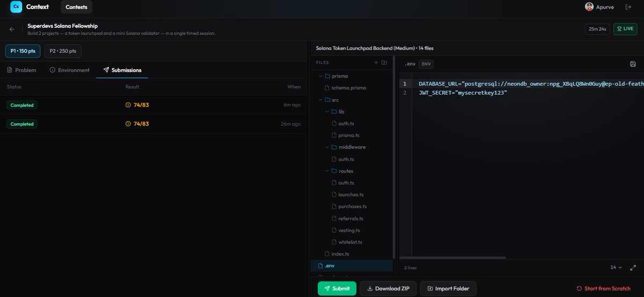The width and height of the screenshot is (644, 297).
Task: Open the Contests tab in header
Action: (x=76, y=7)
